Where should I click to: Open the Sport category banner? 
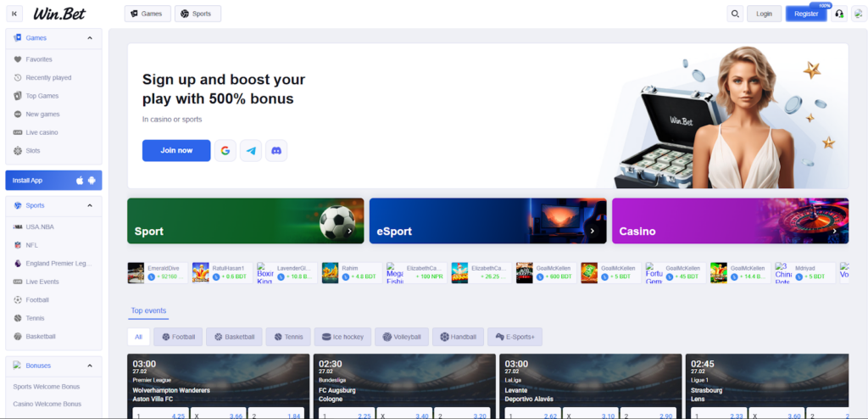[246, 221]
